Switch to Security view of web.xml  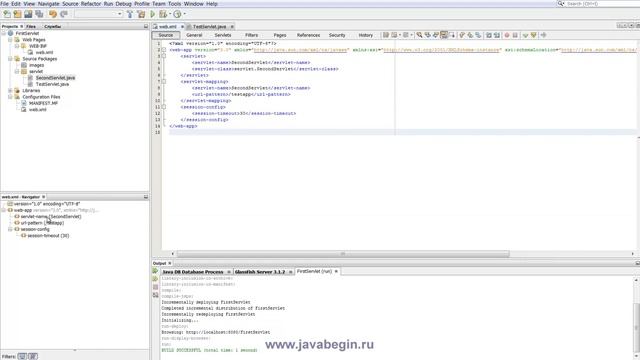pyautogui.click(x=337, y=35)
